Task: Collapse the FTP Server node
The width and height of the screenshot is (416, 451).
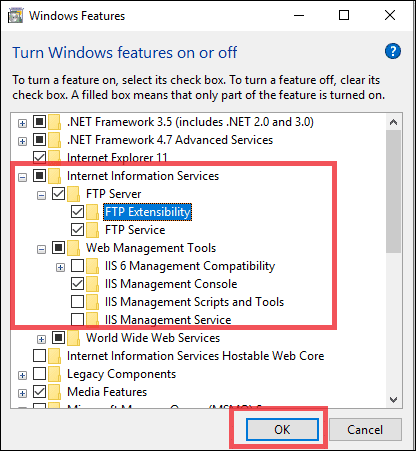Action: (41, 196)
